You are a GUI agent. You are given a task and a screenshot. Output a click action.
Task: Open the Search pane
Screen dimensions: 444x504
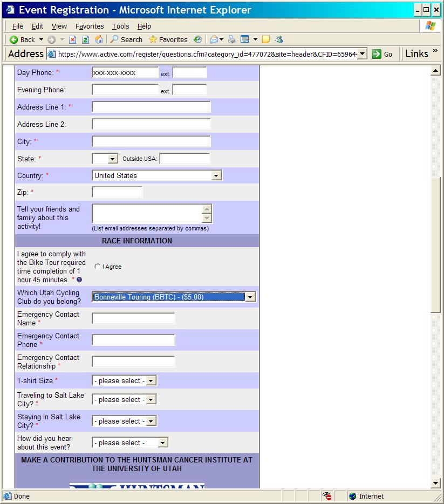(126, 39)
